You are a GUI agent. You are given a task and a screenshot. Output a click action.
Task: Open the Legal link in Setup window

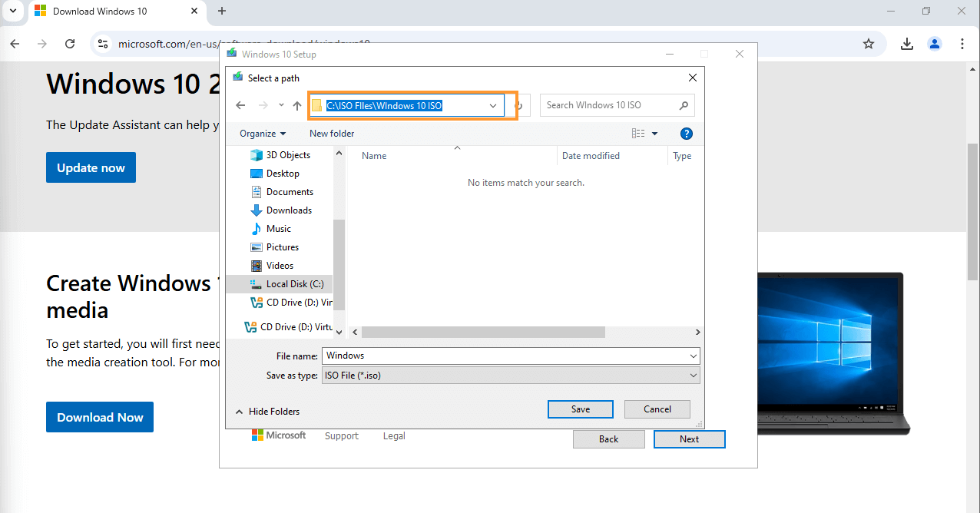click(x=394, y=436)
